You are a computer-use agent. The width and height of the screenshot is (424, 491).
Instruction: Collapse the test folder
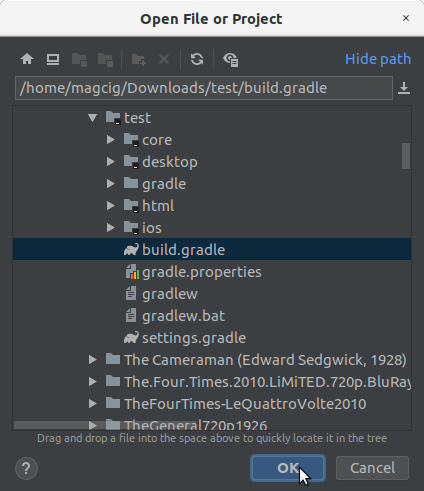point(92,118)
